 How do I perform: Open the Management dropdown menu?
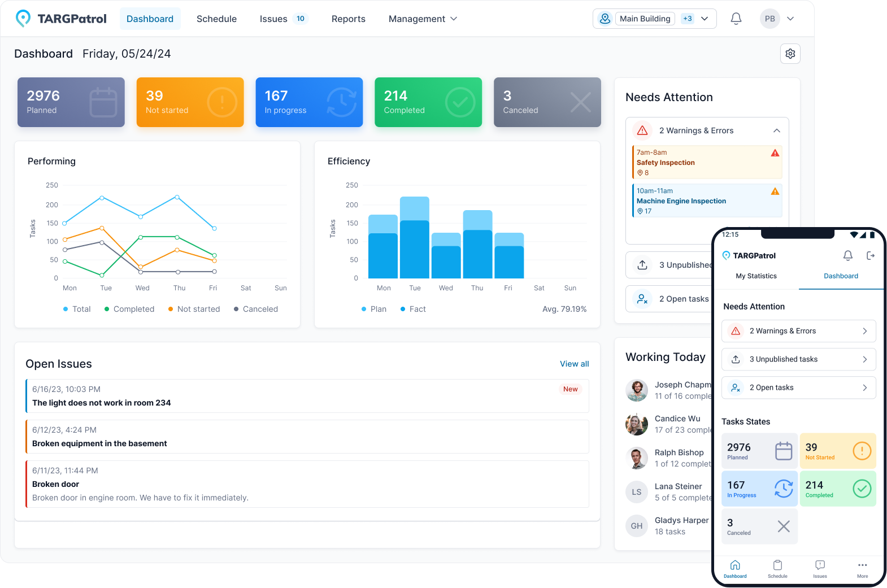click(x=423, y=19)
